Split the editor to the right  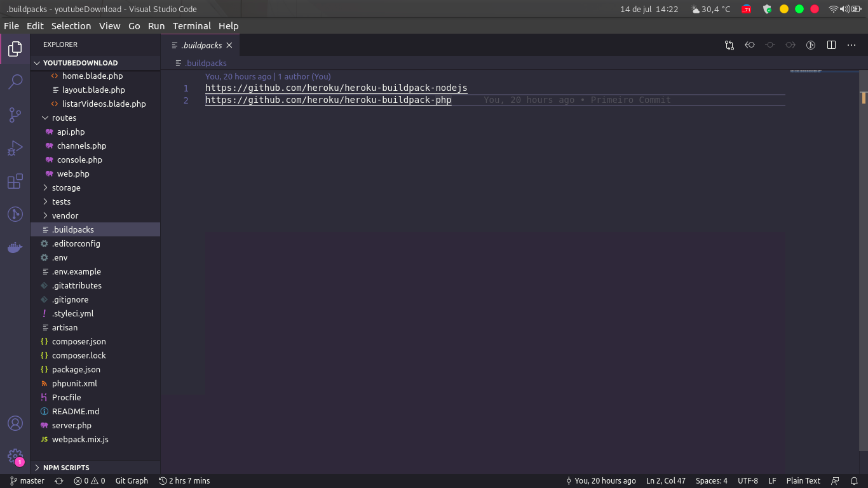tap(831, 45)
